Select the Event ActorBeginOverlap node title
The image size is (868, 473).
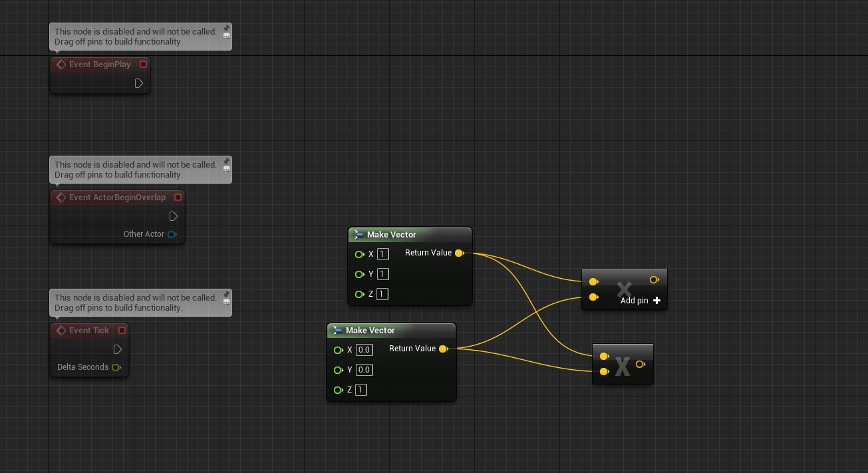tap(117, 198)
